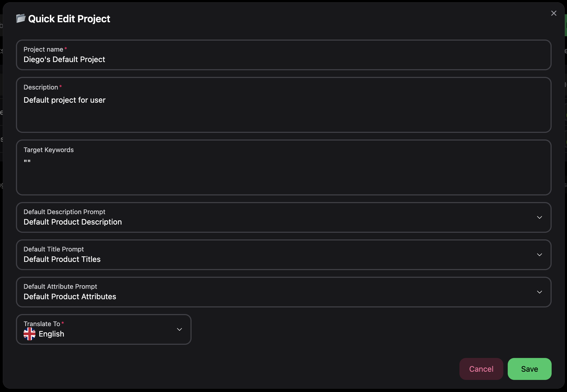This screenshot has width=567, height=392.
Task: Cancel editing Diego's Default Project
Action: click(481, 369)
